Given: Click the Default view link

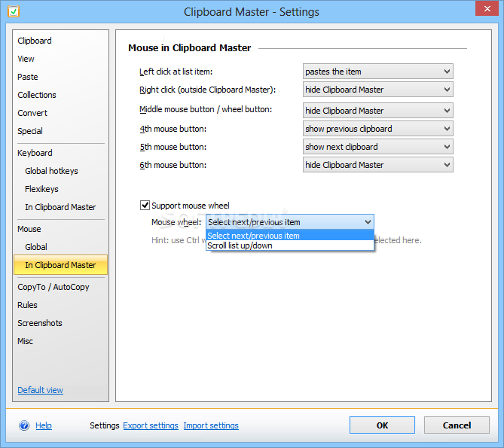Looking at the screenshot, I should click(40, 390).
